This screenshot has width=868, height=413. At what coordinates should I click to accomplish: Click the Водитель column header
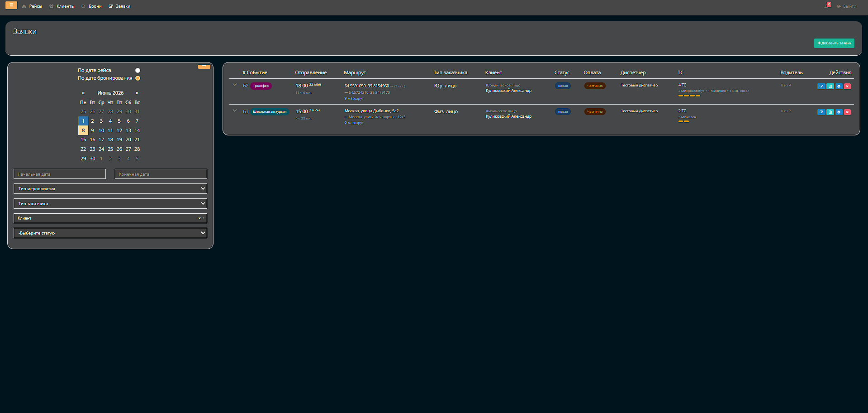791,72
